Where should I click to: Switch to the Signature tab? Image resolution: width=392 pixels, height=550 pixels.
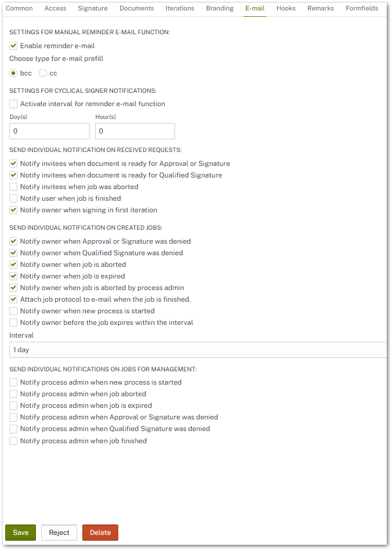(93, 8)
